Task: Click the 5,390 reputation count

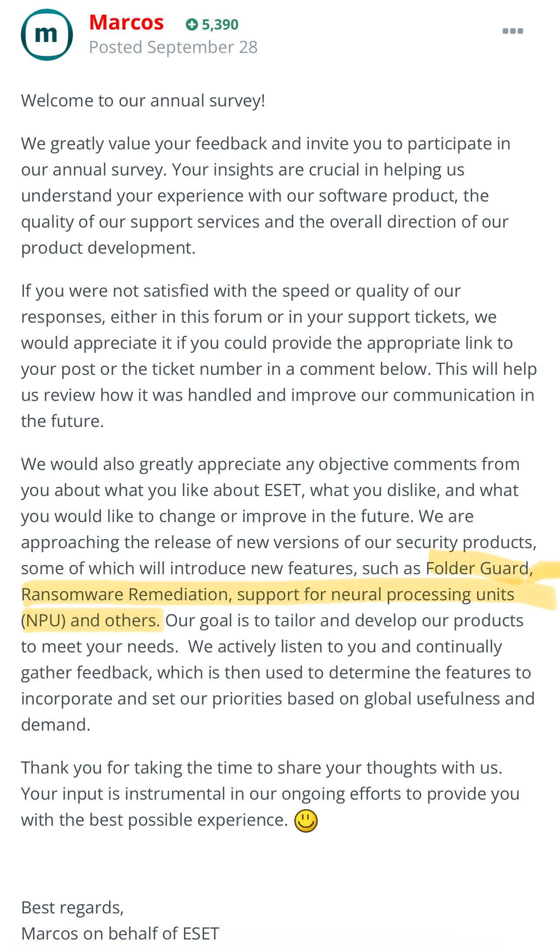Action: pyautogui.click(x=220, y=25)
